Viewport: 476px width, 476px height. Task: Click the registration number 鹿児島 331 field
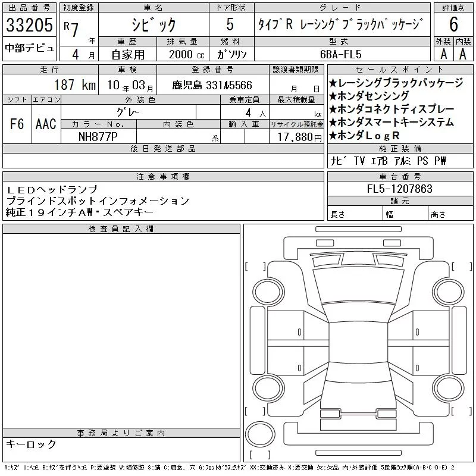(x=212, y=85)
